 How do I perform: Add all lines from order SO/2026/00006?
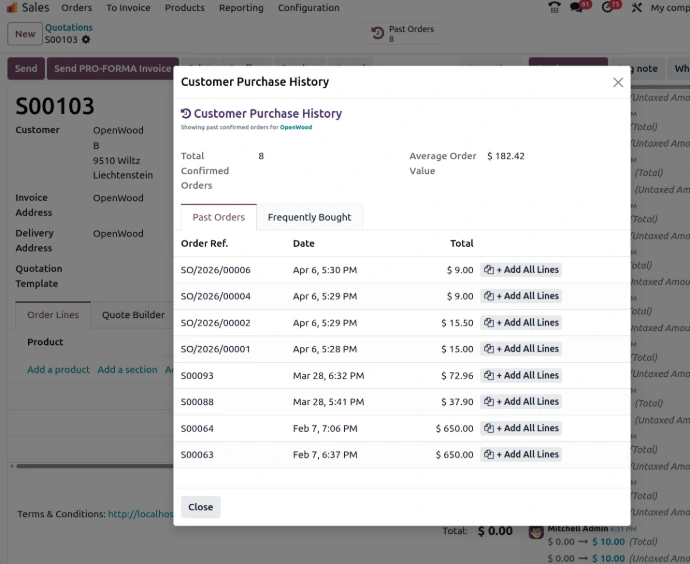coord(521,270)
